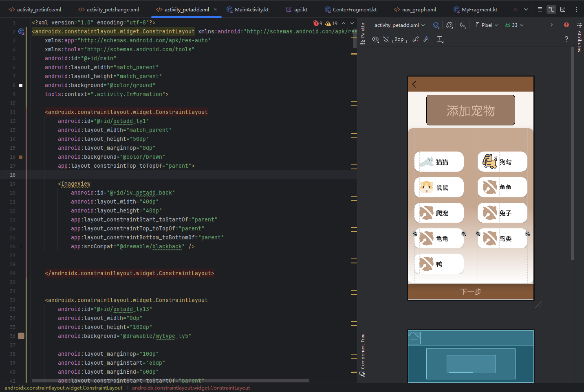
Task: Click the orientation rotate icon
Action: click(x=449, y=25)
